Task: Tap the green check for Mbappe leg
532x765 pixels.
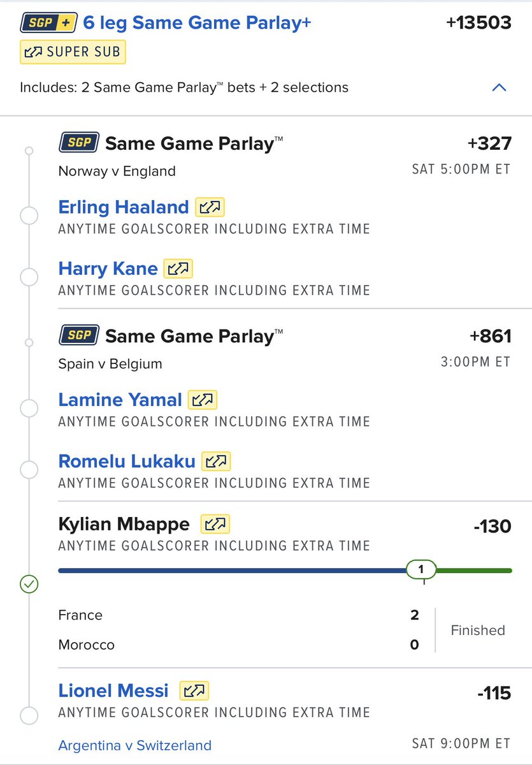Action: (x=29, y=583)
